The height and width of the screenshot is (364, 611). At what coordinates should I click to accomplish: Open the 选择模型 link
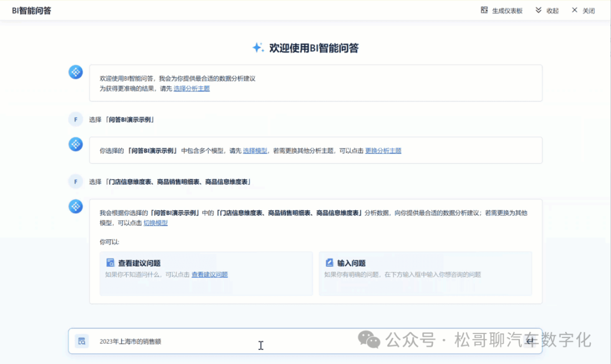pyautogui.click(x=255, y=151)
